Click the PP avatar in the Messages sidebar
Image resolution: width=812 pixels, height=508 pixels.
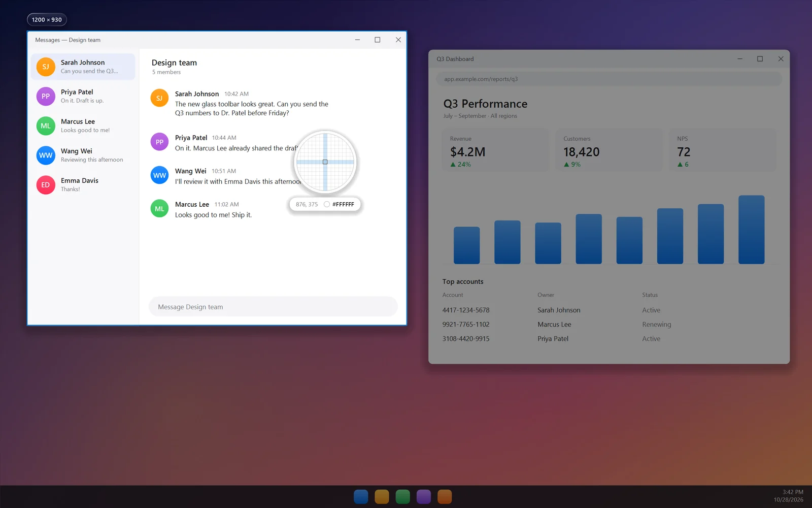point(46,96)
